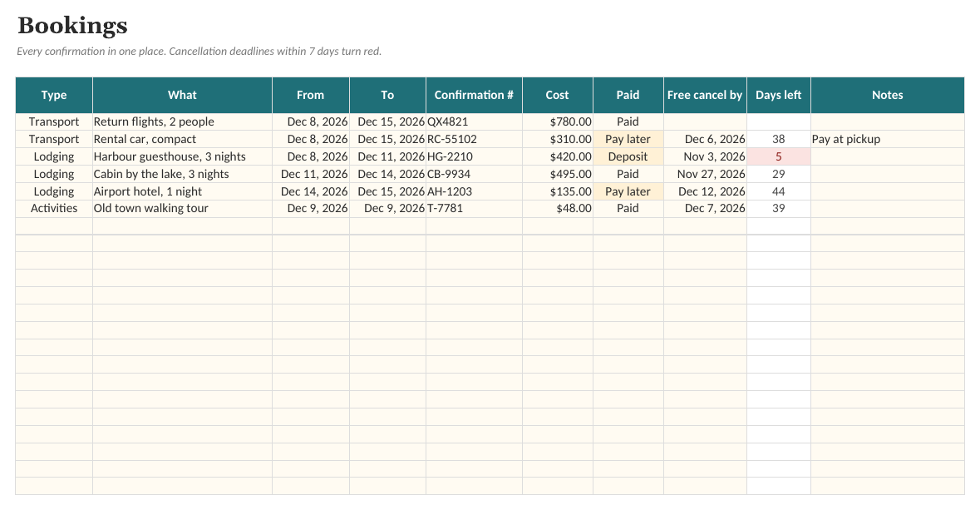Select the $495.00 cost cell

[x=558, y=174]
